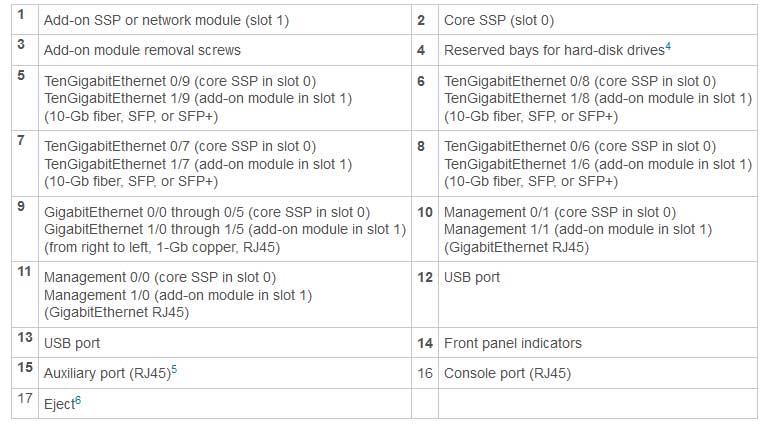
Task: Select 'Add-on SSP or network module' text
Action: (143, 20)
